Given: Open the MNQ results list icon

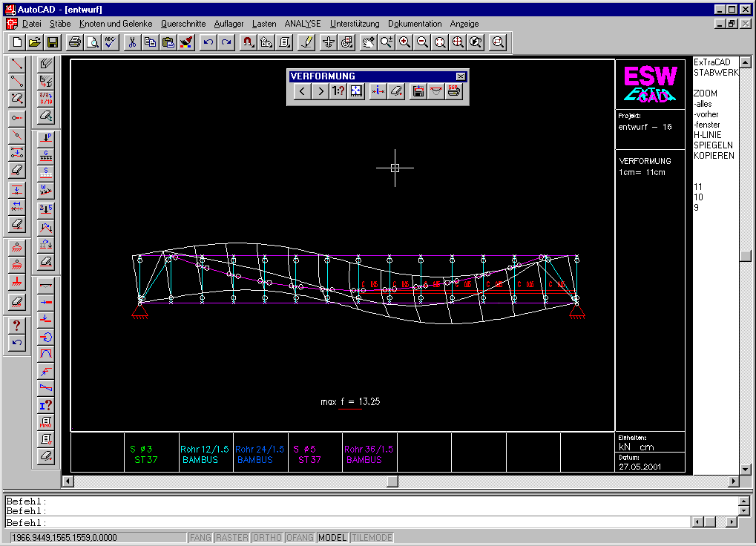Looking at the screenshot, I should point(46,423).
